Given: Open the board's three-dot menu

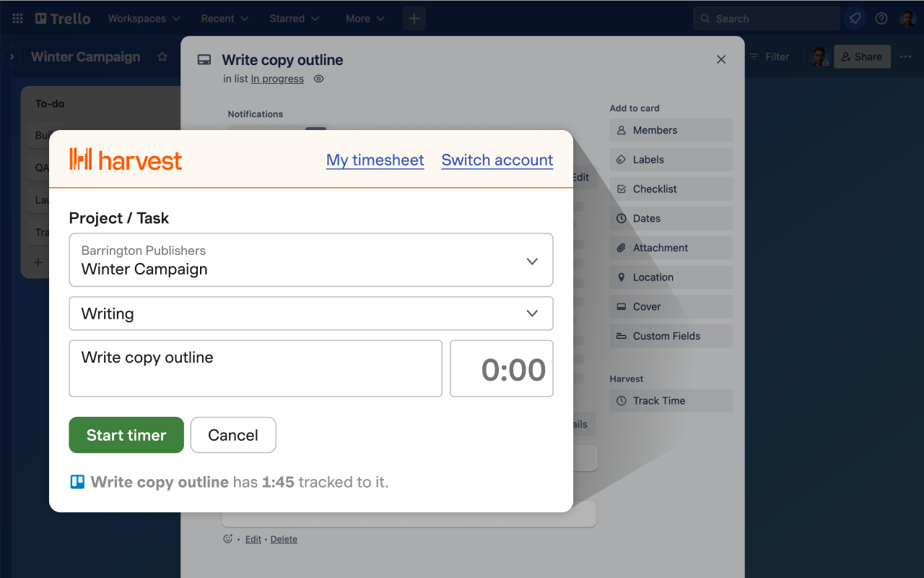Looking at the screenshot, I should click(905, 57).
